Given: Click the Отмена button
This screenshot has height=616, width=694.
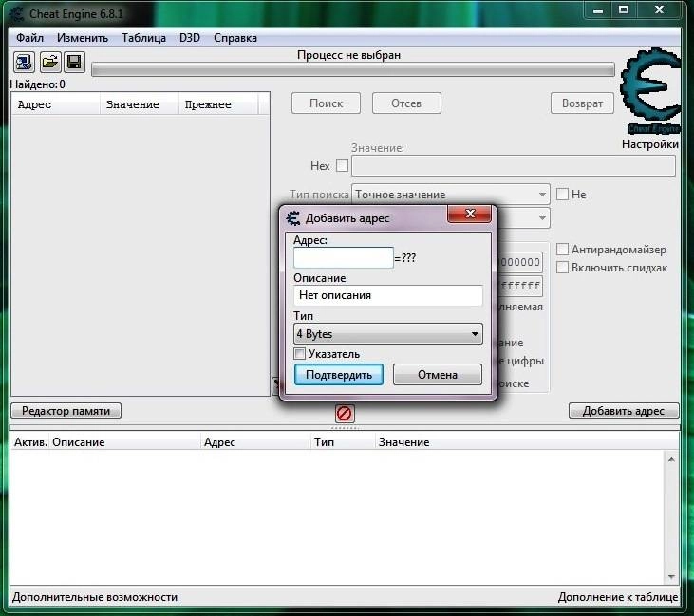Looking at the screenshot, I should coord(438,375).
